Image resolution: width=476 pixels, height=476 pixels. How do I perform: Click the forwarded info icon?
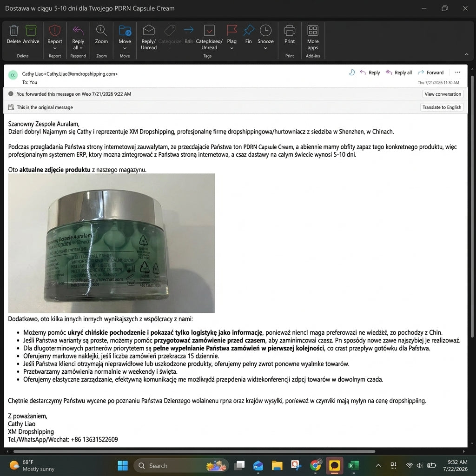pyautogui.click(x=11, y=94)
